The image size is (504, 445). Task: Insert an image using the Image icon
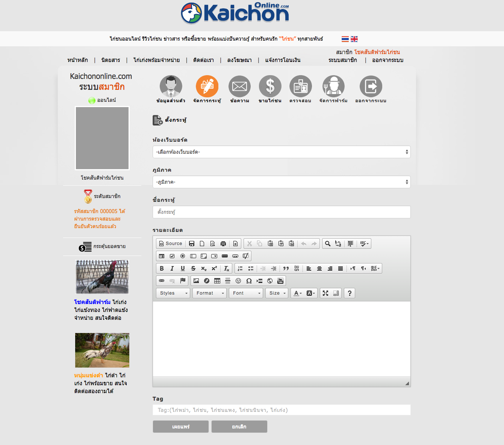pyautogui.click(x=196, y=281)
